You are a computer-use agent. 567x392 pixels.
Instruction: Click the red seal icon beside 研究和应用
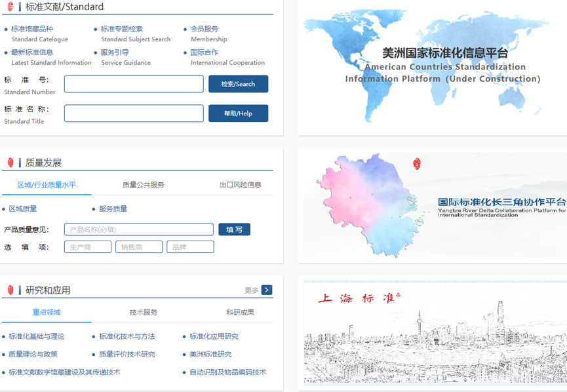pyautogui.click(x=10, y=290)
